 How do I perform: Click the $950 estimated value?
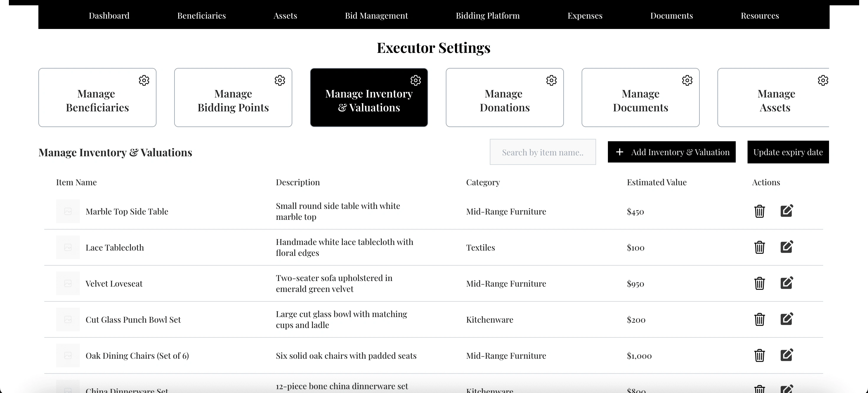[x=635, y=284]
